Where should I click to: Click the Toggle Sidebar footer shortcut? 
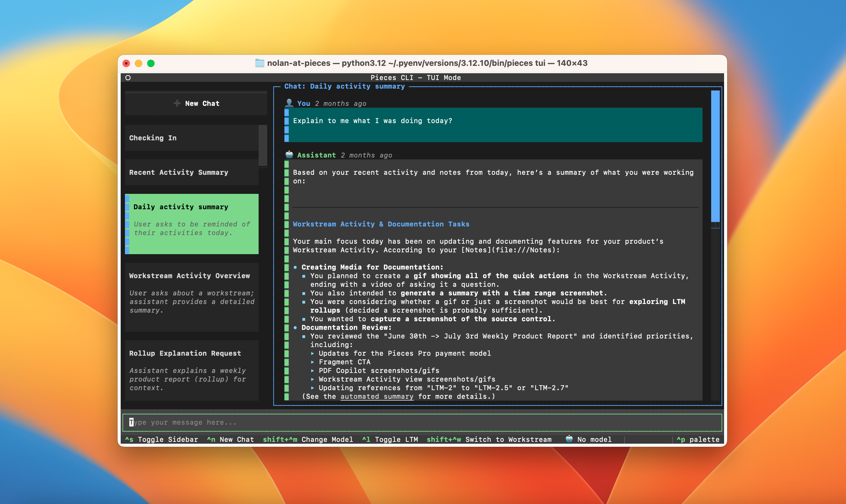click(x=162, y=439)
